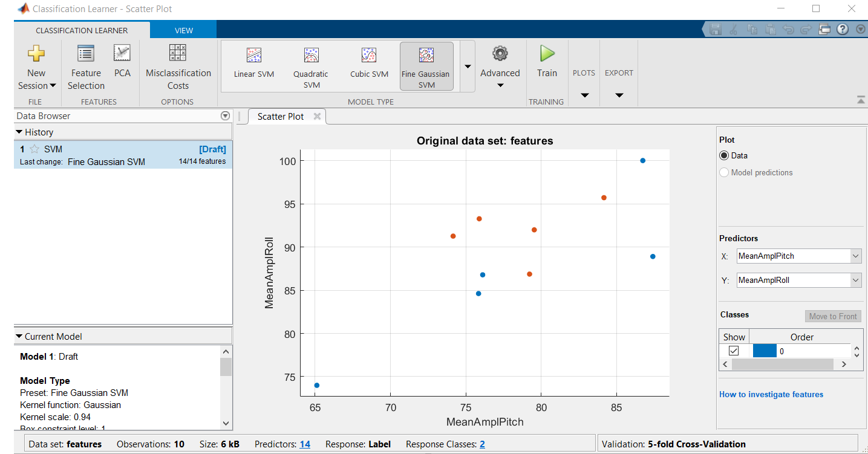Open the Y predictor dropdown

coord(855,280)
